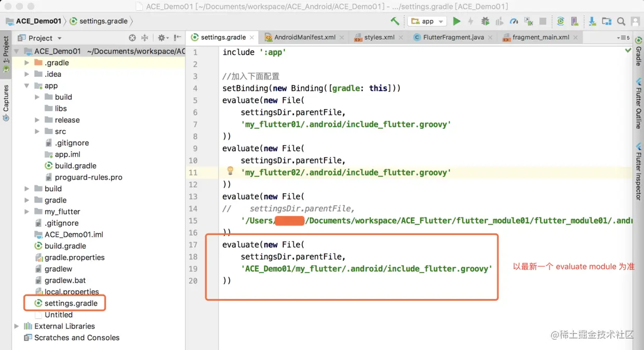
Task: Sync project with Gradle files icon
Action: pyautogui.click(x=560, y=21)
